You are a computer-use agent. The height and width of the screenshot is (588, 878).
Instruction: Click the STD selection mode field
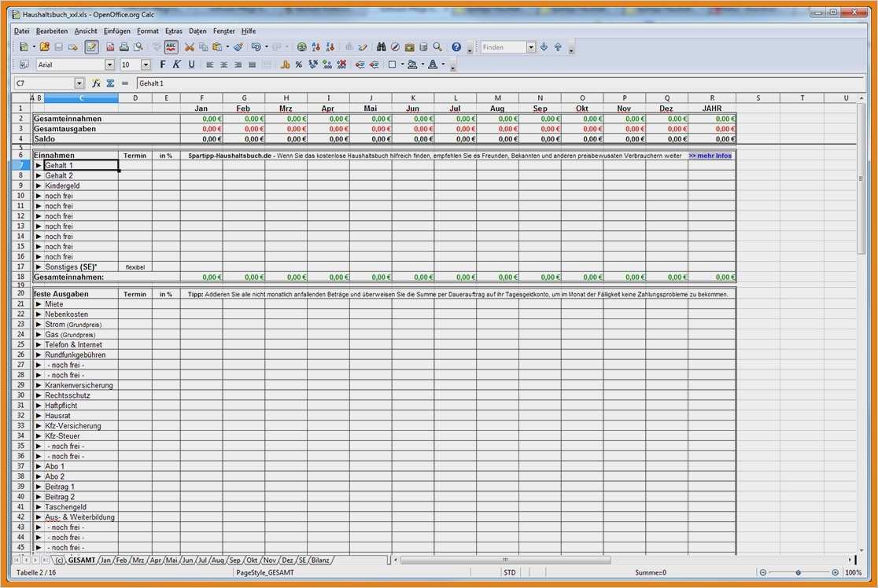point(510,572)
